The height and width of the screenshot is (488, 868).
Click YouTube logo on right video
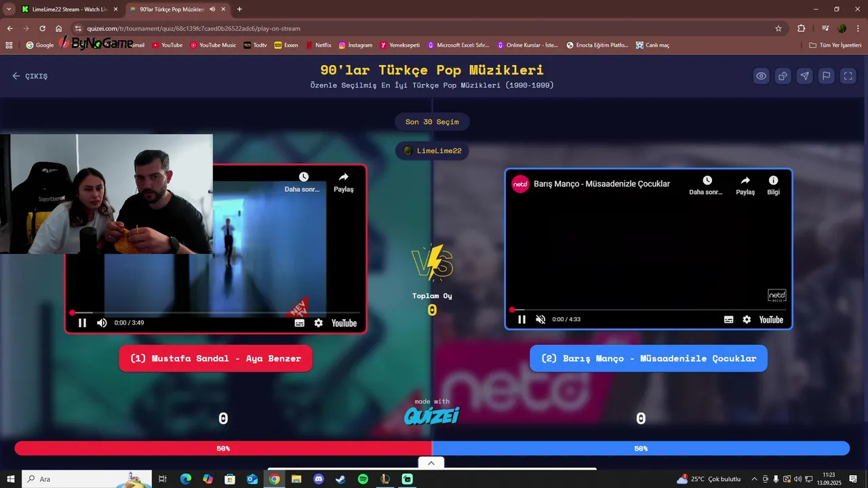pyautogui.click(x=771, y=319)
